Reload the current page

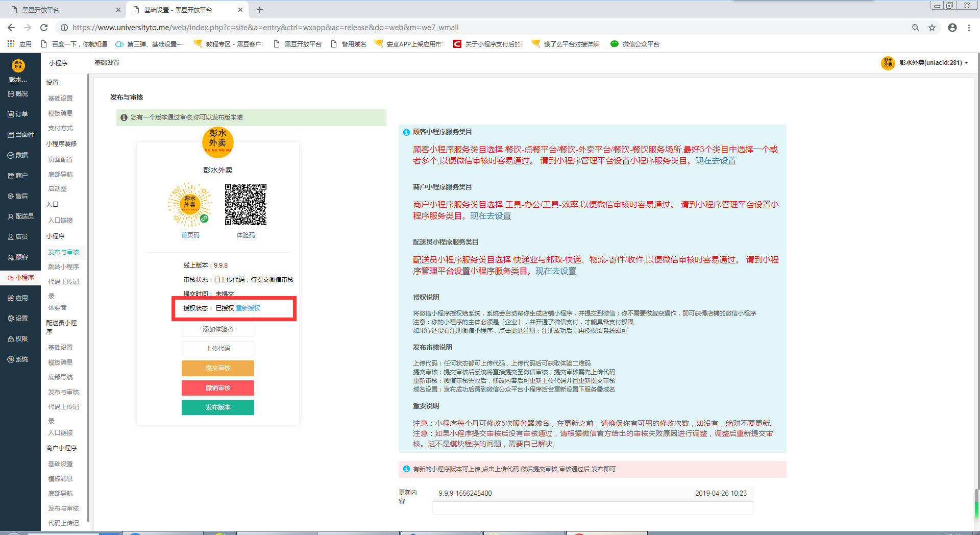44,28
